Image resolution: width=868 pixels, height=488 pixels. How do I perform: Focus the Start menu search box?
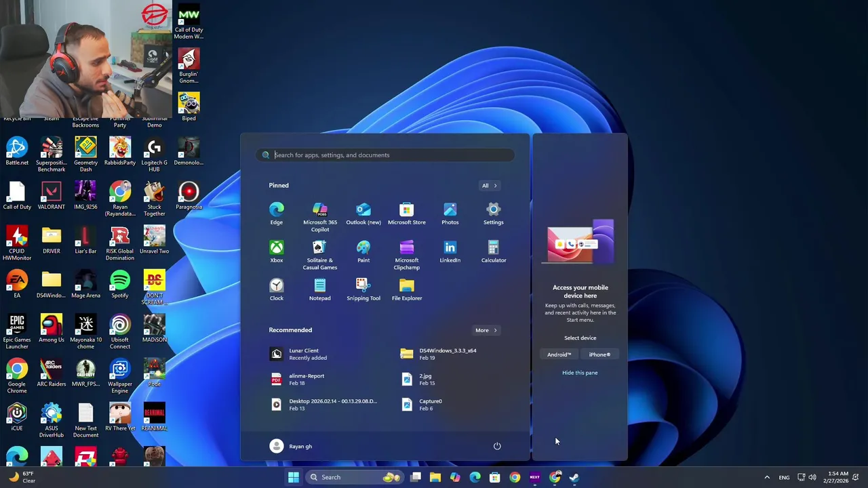pos(385,155)
